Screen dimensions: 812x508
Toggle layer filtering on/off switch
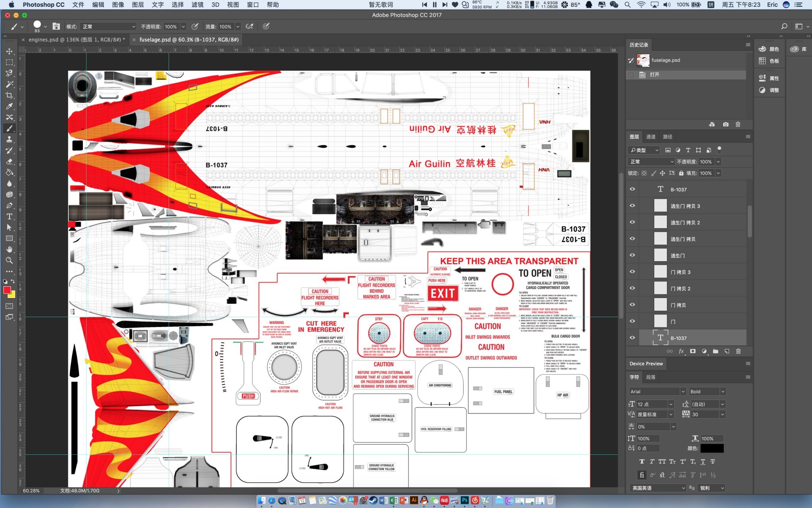click(x=719, y=150)
